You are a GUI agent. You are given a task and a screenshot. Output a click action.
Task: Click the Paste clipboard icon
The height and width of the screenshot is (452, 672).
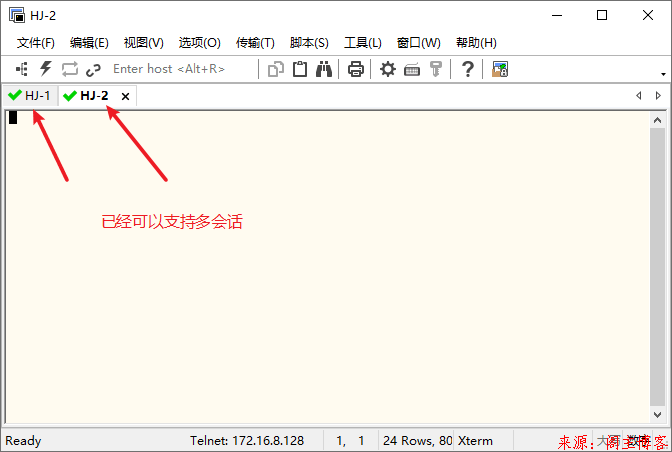tap(300, 69)
